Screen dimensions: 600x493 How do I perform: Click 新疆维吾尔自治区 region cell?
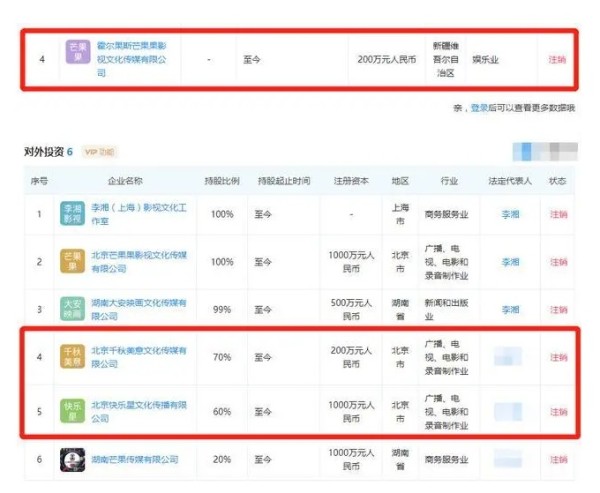tap(446, 59)
